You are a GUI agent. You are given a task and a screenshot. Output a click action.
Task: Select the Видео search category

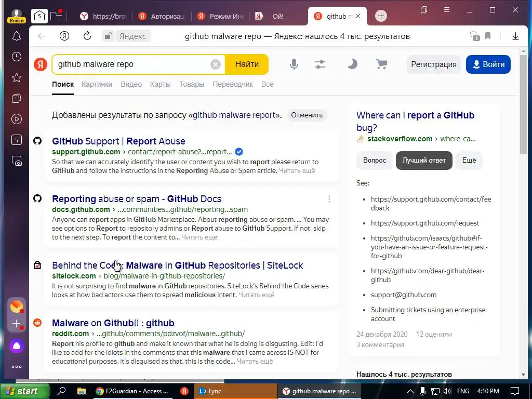(131, 84)
